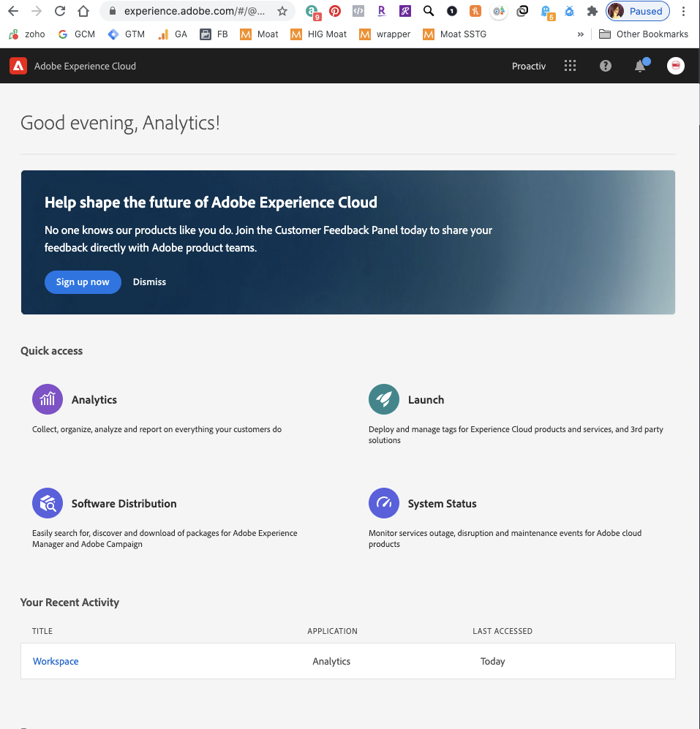Screen dimensions: 700x729
Task: Open the zoho bookmark
Action: 26,34
